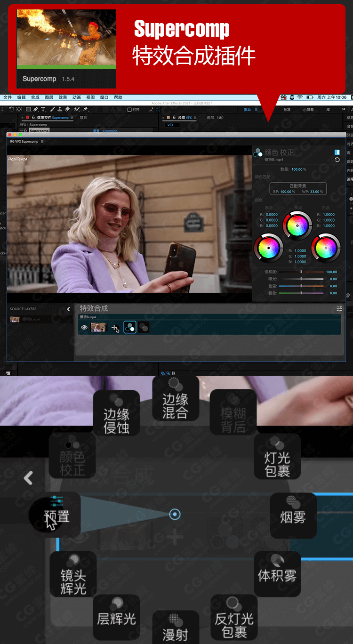Click the 灰点 (gray point) color wheel
353x644 pixels.
click(297, 225)
